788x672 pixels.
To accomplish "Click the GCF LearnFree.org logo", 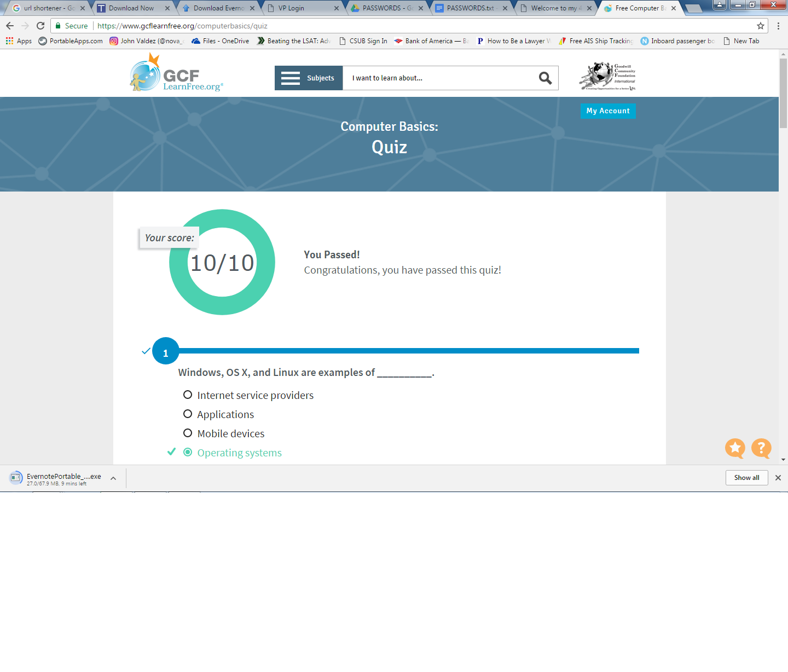I will [177, 74].
